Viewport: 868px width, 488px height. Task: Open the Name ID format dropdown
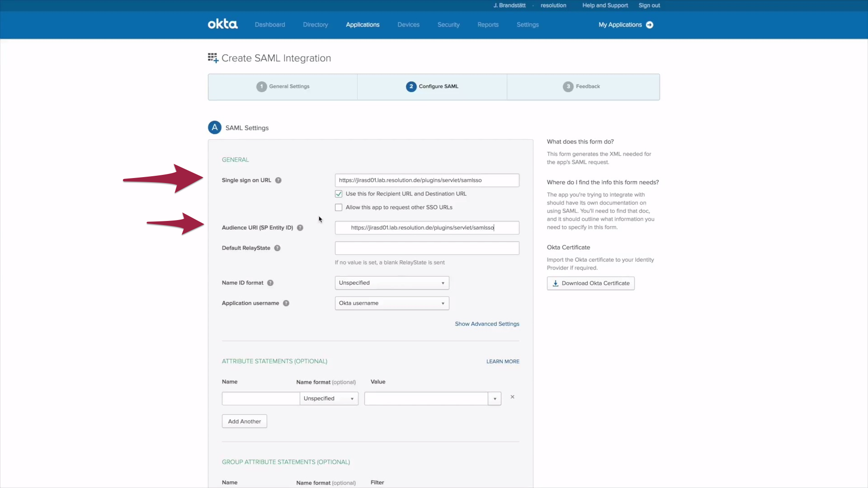pos(392,283)
